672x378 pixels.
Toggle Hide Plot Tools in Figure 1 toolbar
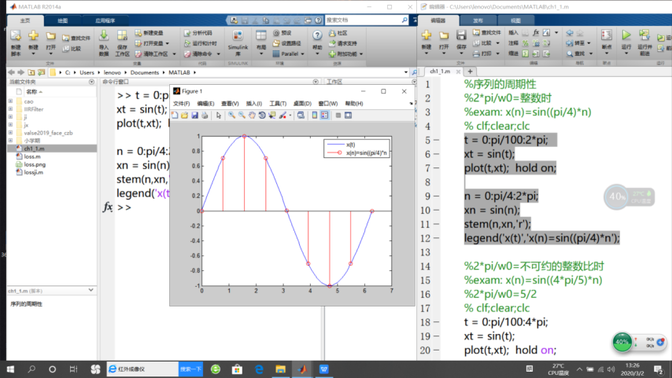[338, 115]
